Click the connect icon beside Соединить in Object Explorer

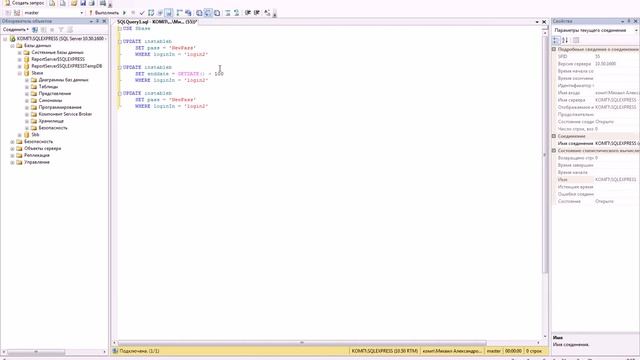click(35, 30)
